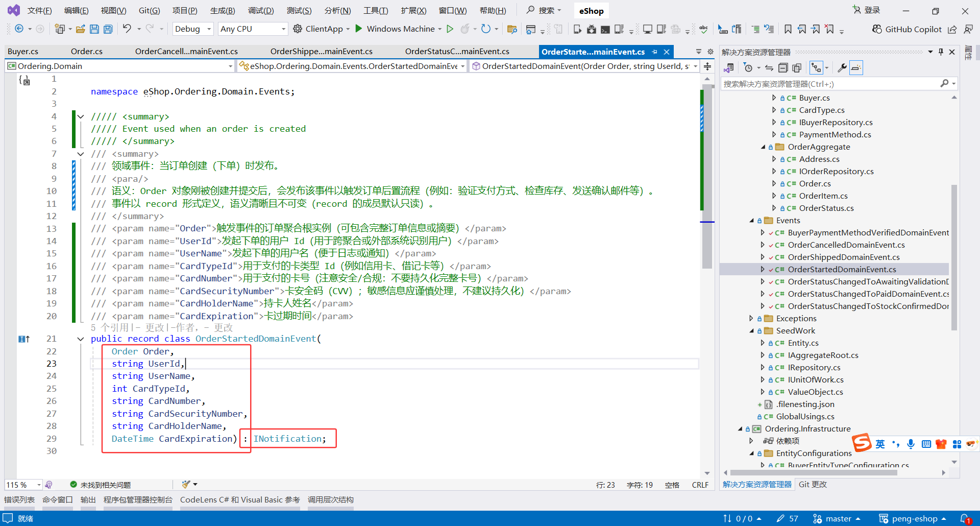Screen dimensions: 980x526
Task: Collapse the SeedWork folder node
Action: coord(751,331)
